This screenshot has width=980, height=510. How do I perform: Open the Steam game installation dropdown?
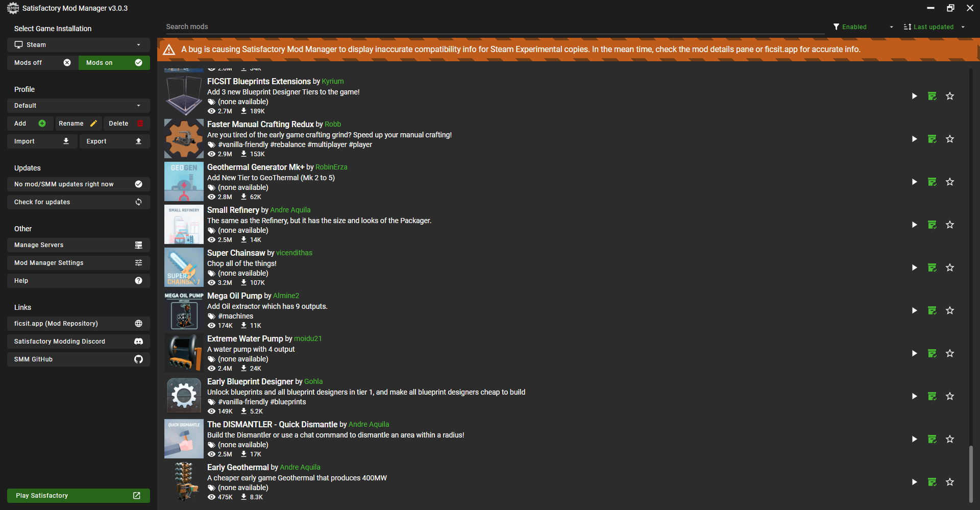pyautogui.click(x=79, y=45)
